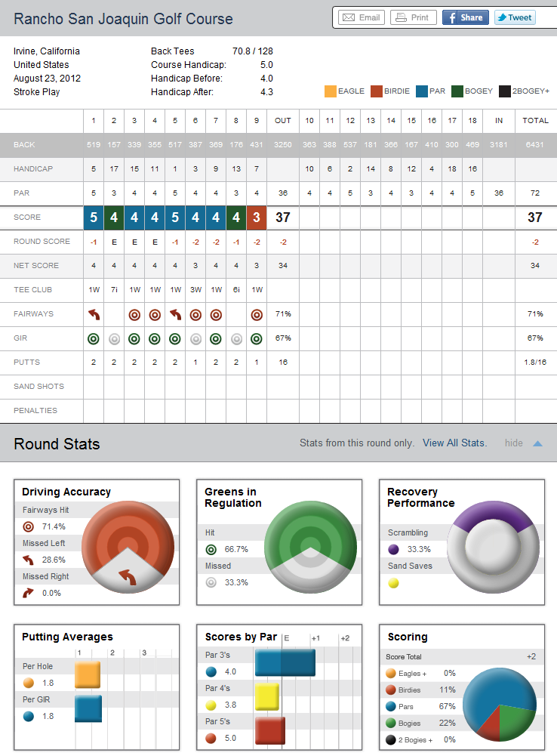This screenshot has width=557, height=756.
Task: Open the View All Stats link
Action: (x=454, y=443)
